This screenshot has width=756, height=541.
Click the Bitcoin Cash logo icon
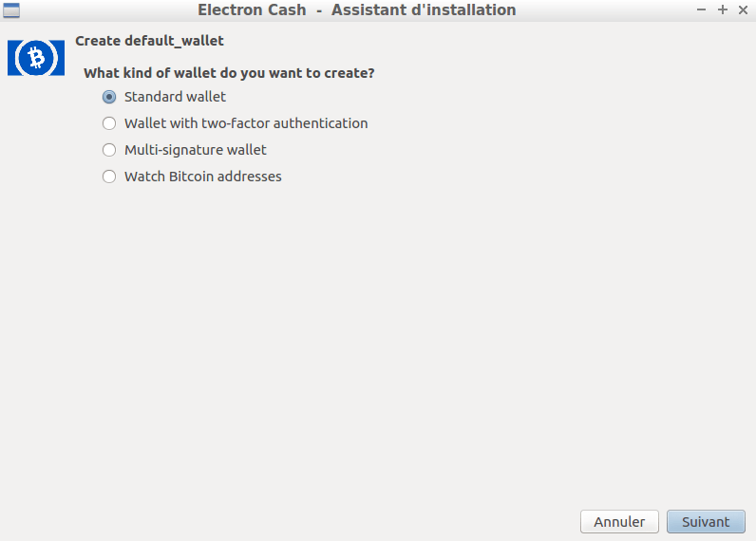coord(36,58)
